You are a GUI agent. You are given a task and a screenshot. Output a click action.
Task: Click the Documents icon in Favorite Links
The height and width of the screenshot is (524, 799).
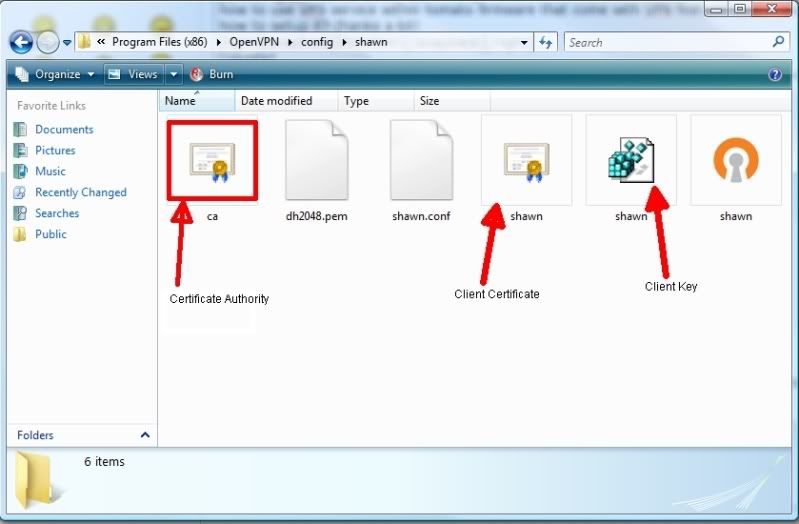pos(20,129)
